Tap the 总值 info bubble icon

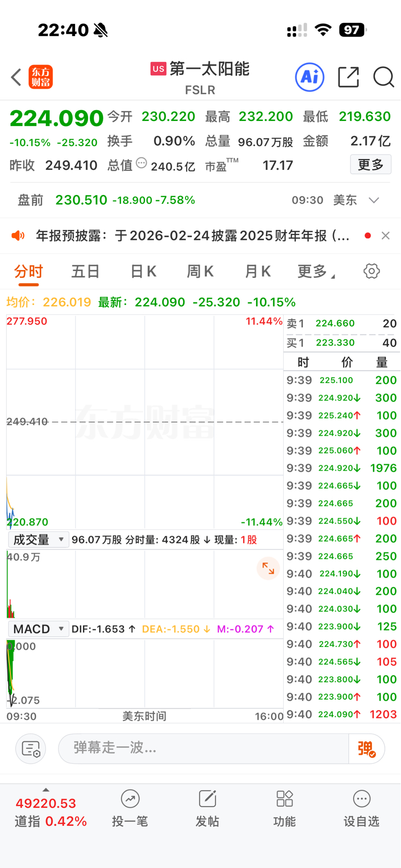[141, 164]
